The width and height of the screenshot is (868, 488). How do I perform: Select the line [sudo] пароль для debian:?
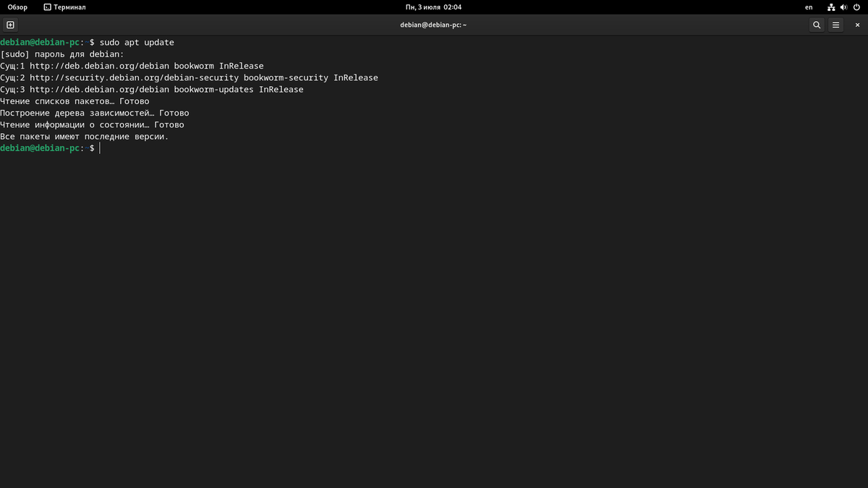[62, 54]
